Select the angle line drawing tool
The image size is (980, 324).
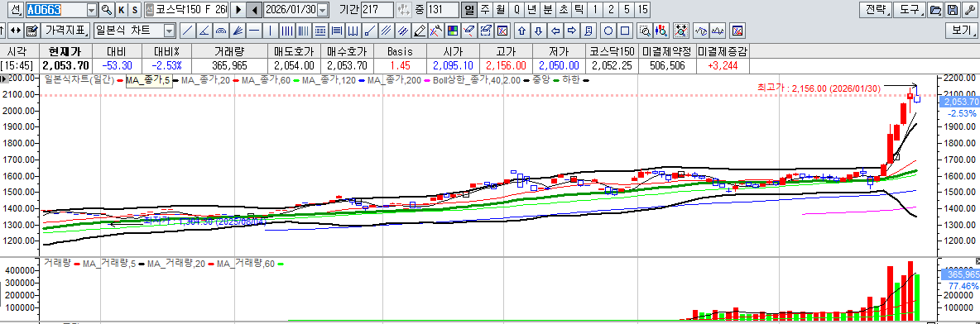[x=204, y=30]
